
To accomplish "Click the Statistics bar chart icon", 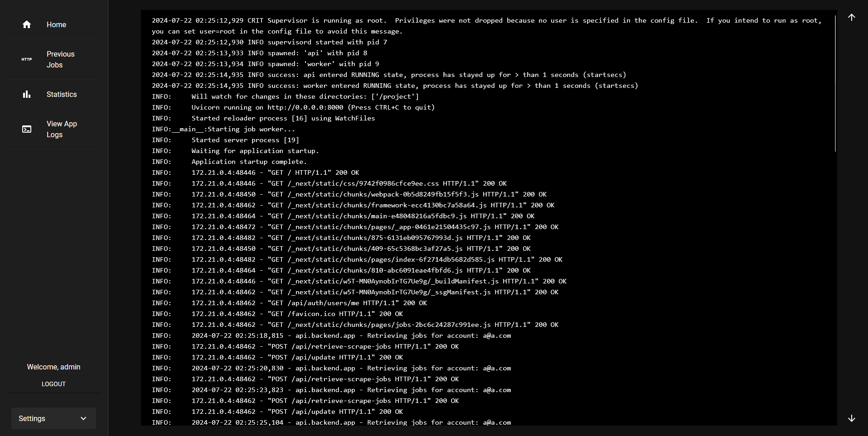I will coord(27,94).
